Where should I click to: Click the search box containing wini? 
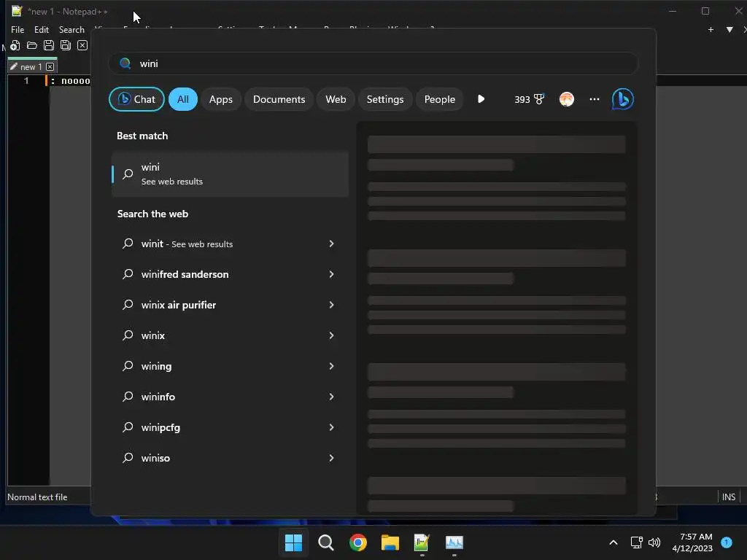click(x=373, y=63)
